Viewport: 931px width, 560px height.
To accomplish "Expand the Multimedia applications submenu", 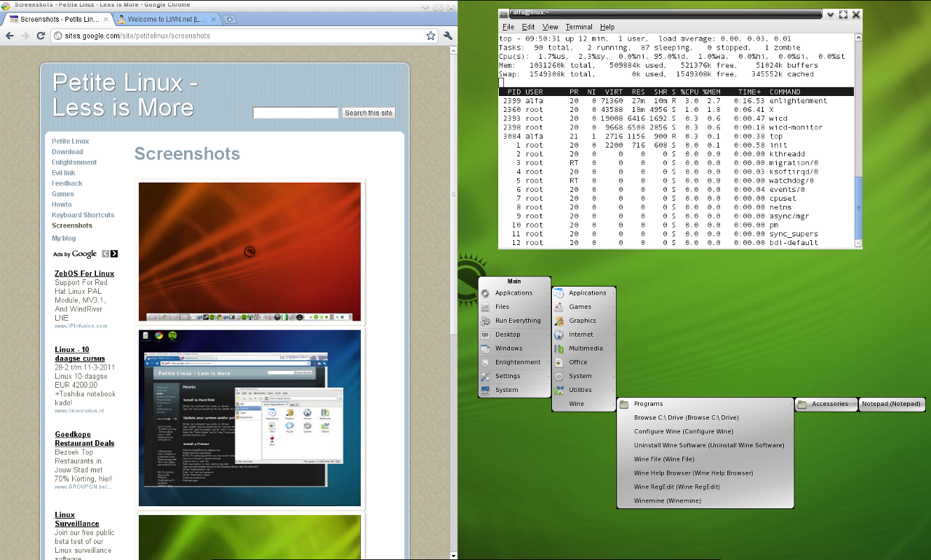I will (585, 348).
